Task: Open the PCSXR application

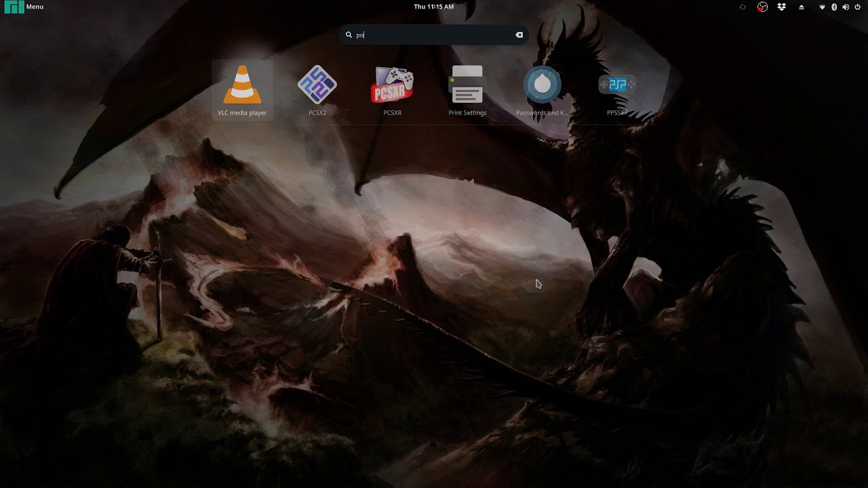Action: (393, 90)
